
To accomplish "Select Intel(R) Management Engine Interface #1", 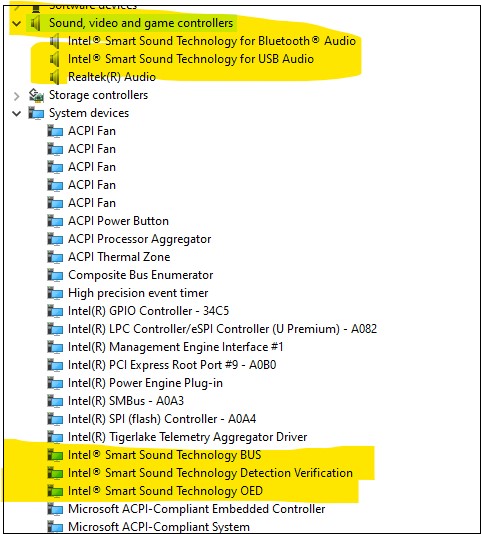I will coord(175,347).
